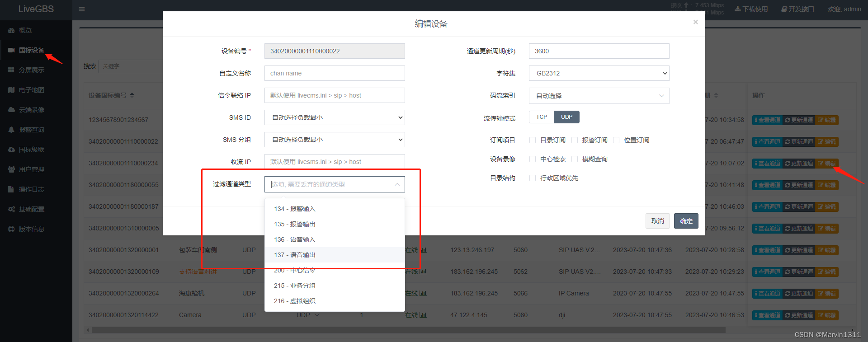
Task: Click the 用户管理 users icon
Action: pos(11,169)
